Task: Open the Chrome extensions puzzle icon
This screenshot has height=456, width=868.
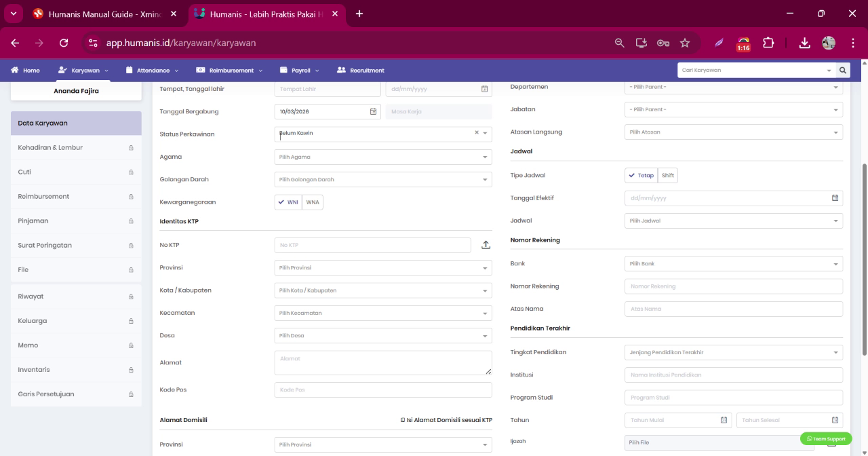Action: click(x=768, y=43)
